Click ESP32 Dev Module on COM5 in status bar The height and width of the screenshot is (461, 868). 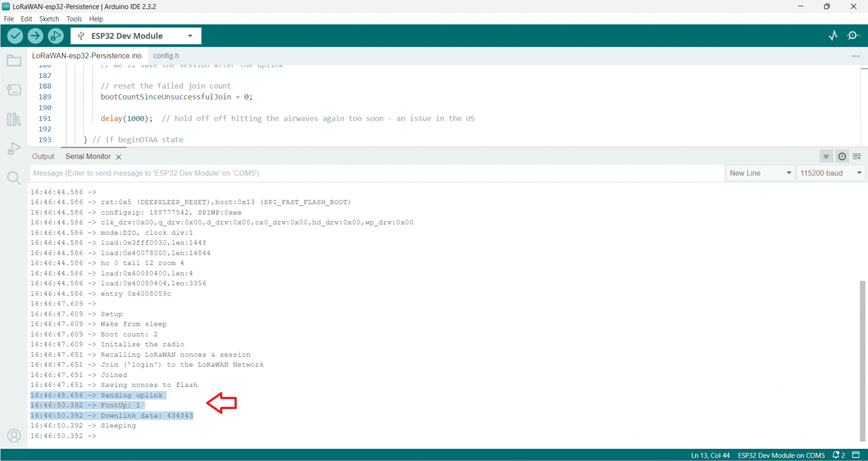(x=781, y=455)
